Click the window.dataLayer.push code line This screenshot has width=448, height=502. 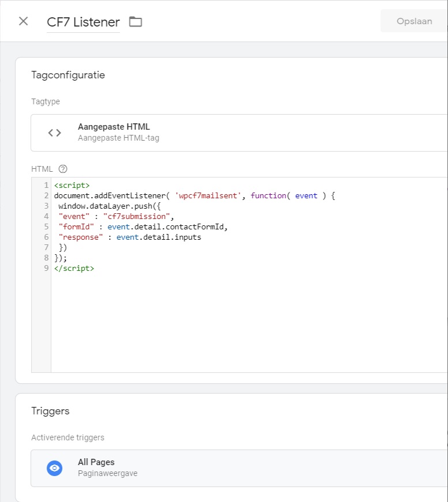coord(109,206)
